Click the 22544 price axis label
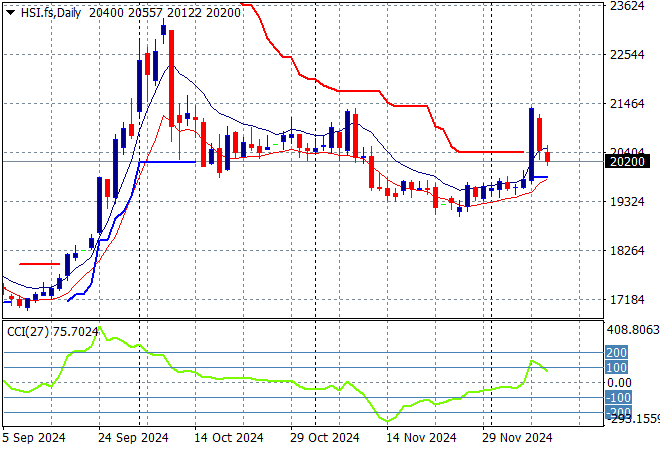 pos(627,55)
